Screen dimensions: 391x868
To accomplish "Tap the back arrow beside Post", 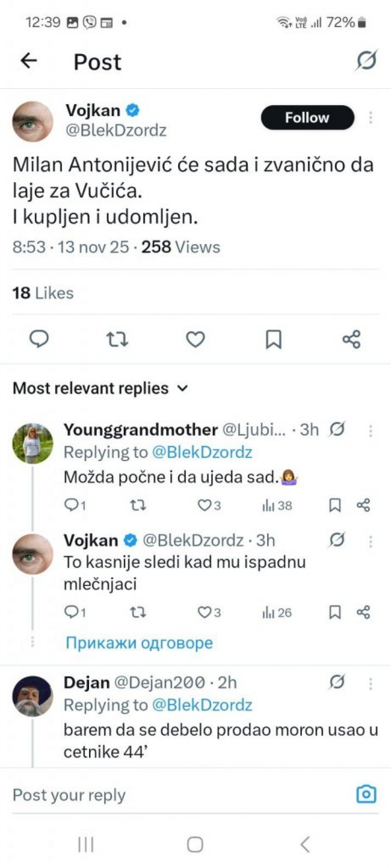I will (29, 61).
